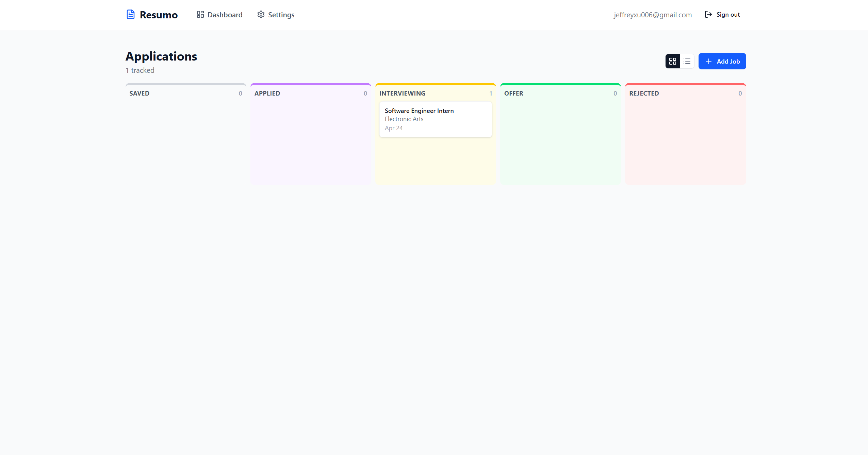Switch to board grid view
Screen dimensions: 868x455
tap(672, 61)
